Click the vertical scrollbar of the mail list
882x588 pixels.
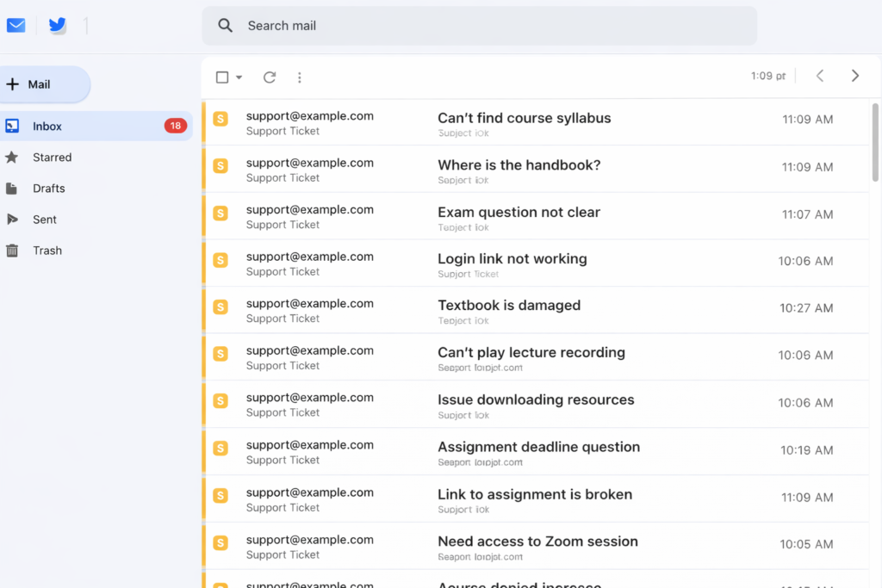click(875, 142)
